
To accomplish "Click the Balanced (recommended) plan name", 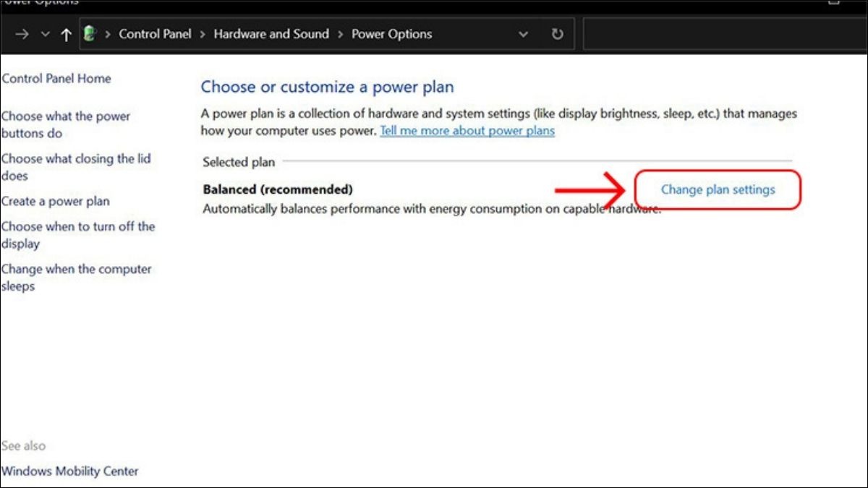I will click(x=278, y=189).
